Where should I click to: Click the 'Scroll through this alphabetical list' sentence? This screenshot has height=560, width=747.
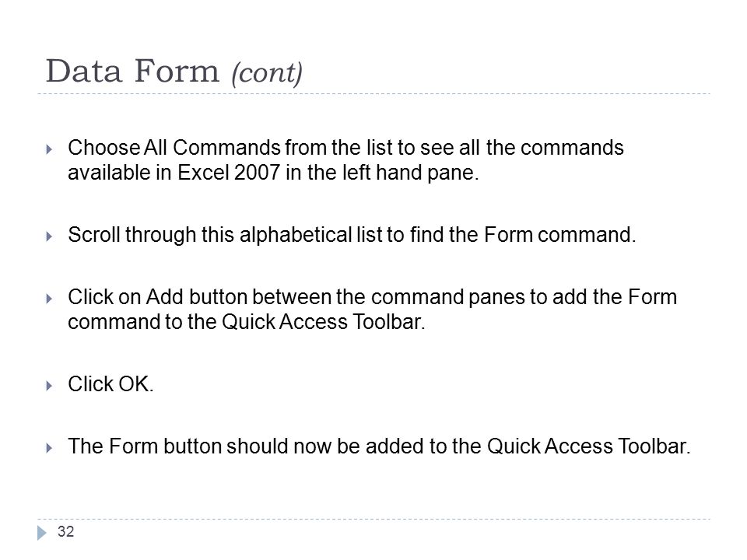coord(352,235)
